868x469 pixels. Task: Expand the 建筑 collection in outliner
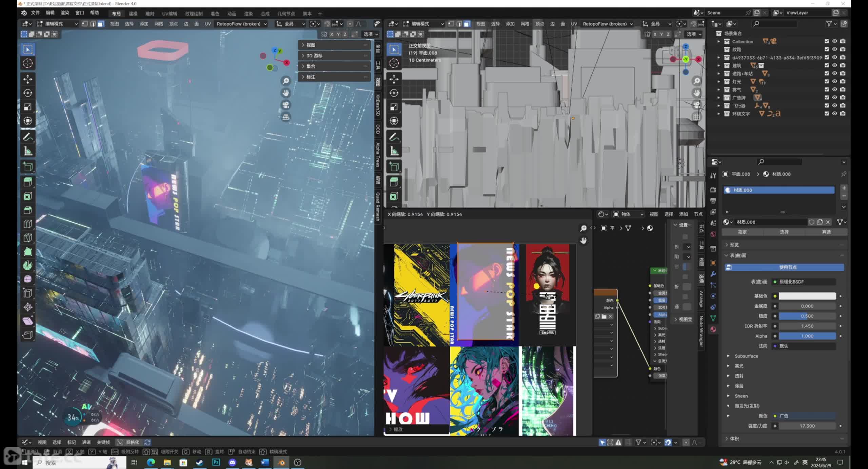coord(718,65)
